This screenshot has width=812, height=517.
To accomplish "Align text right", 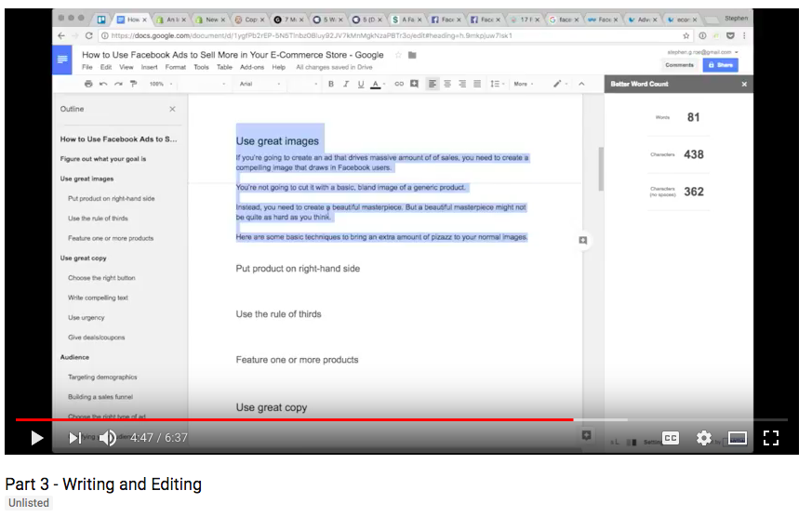I will coord(462,84).
